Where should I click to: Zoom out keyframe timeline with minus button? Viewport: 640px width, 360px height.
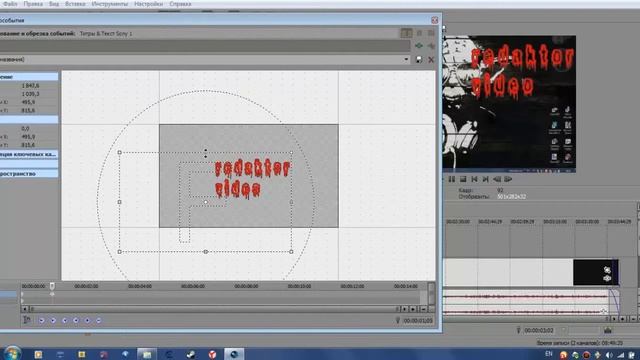[x=423, y=309]
